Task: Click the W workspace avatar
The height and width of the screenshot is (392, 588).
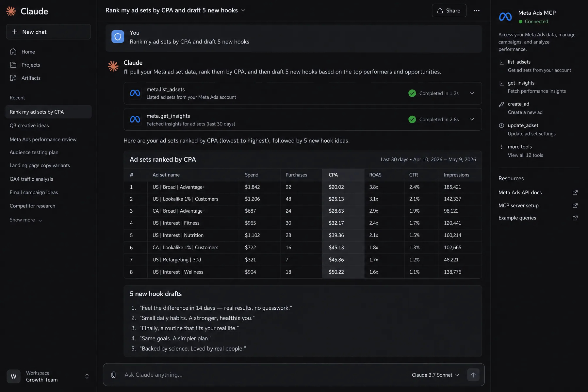Action: [13, 376]
